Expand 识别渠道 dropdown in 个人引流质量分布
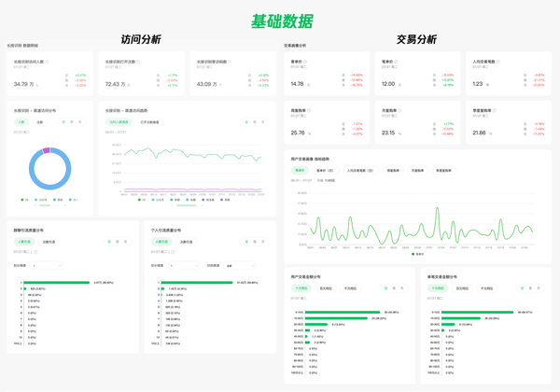Screen dimensions: 560x392 coord(238,265)
